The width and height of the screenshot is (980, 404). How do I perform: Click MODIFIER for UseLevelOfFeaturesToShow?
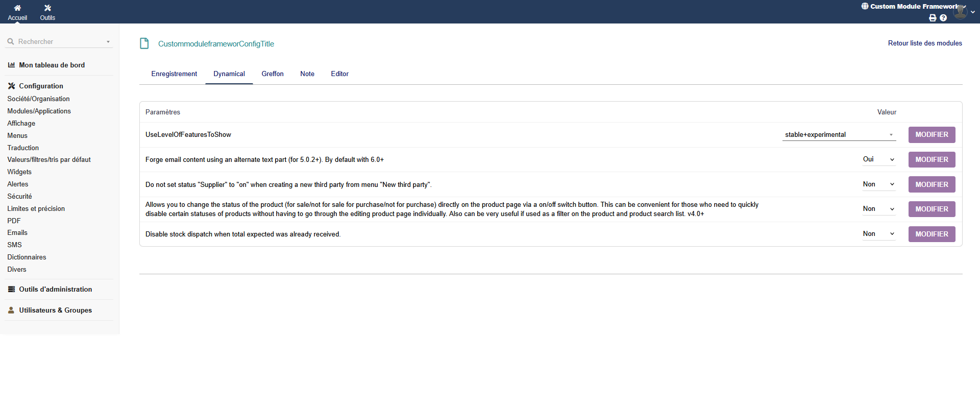(932, 135)
